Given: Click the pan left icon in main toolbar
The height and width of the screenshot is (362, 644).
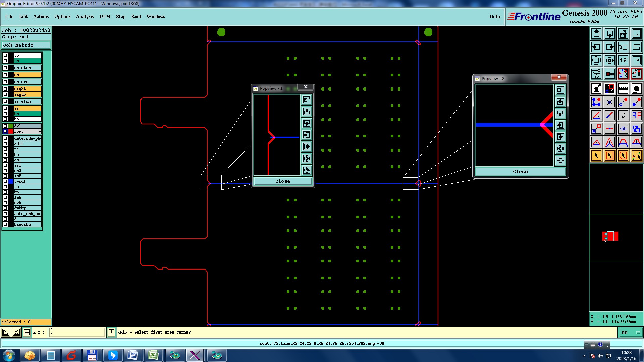Looking at the screenshot, I should click(596, 47).
